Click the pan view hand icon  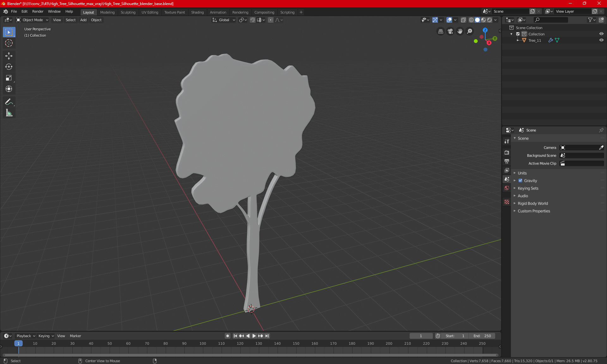(460, 31)
